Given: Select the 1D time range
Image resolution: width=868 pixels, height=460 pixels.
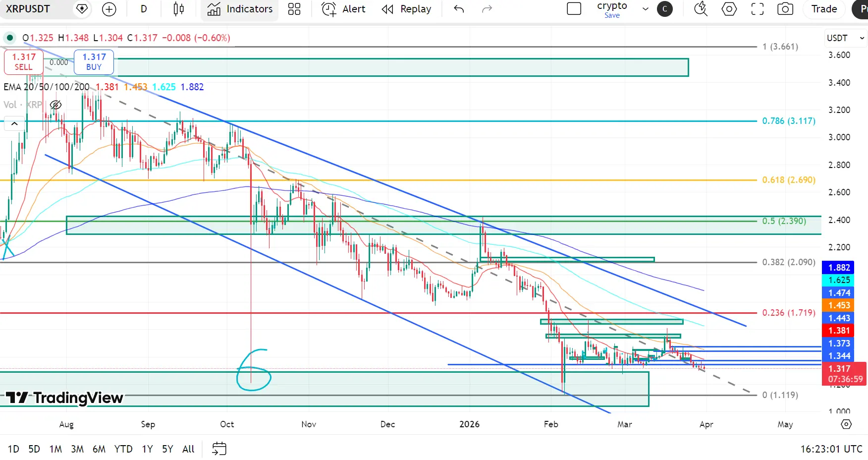Looking at the screenshot, I should click(13, 449).
